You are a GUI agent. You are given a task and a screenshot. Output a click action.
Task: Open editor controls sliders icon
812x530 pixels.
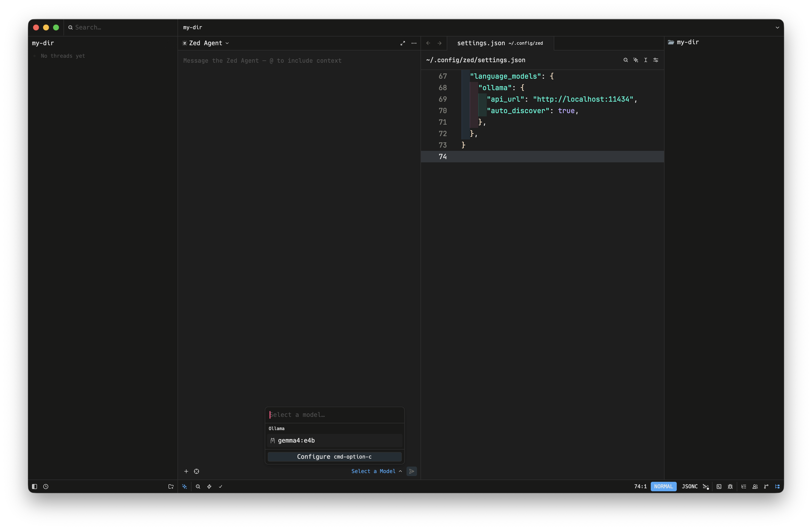click(656, 60)
